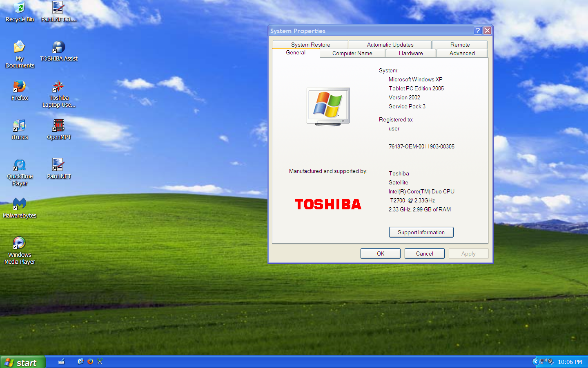This screenshot has height=368, width=588.
Task: Switch to the Automatic Updates tab
Action: click(x=390, y=45)
